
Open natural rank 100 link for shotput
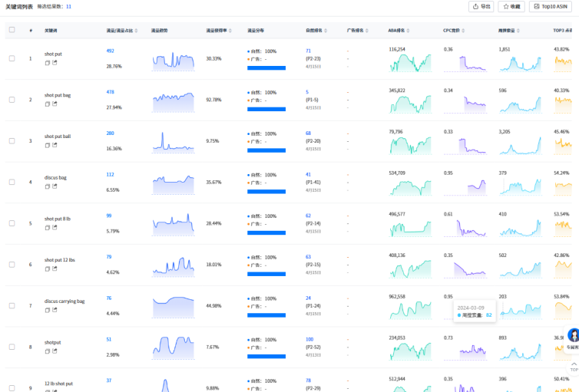[x=309, y=339]
